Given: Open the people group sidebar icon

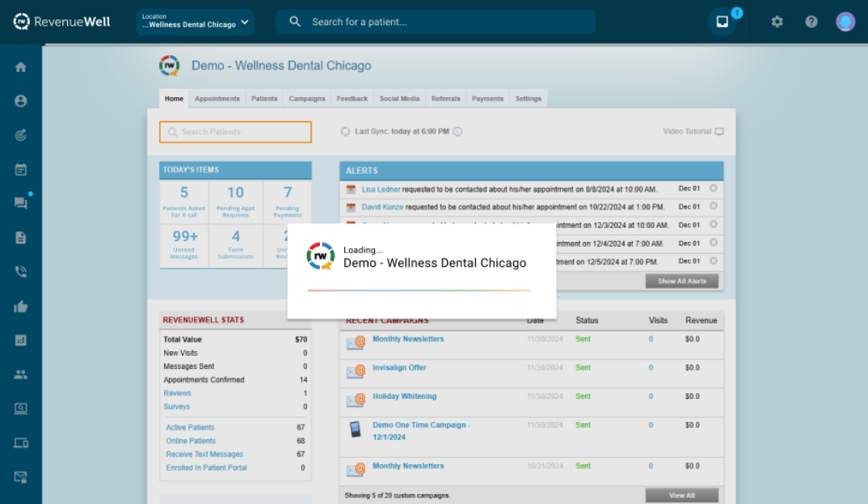Looking at the screenshot, I should click(20, 375).
